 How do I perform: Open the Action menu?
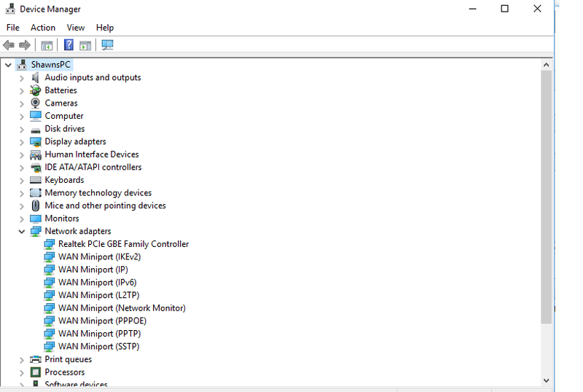43,28
